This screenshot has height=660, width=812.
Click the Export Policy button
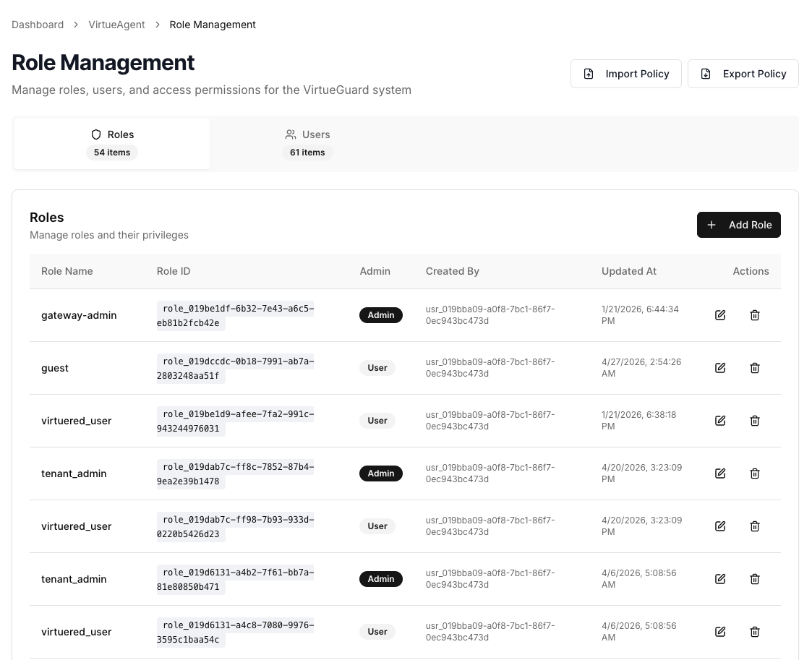[743, 74]
